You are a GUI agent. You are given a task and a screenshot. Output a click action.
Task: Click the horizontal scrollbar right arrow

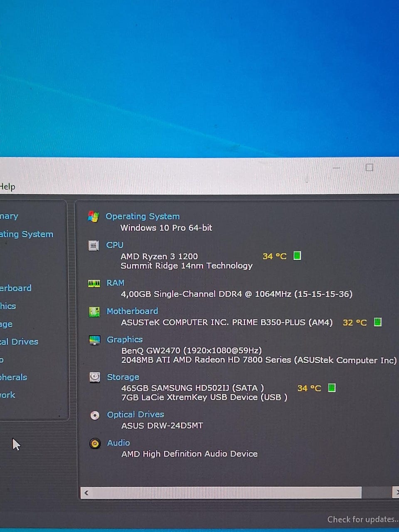point(396,493)
